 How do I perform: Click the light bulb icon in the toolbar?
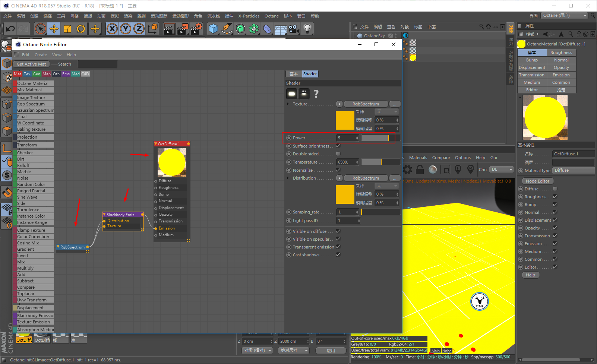[x=307, y=29]
